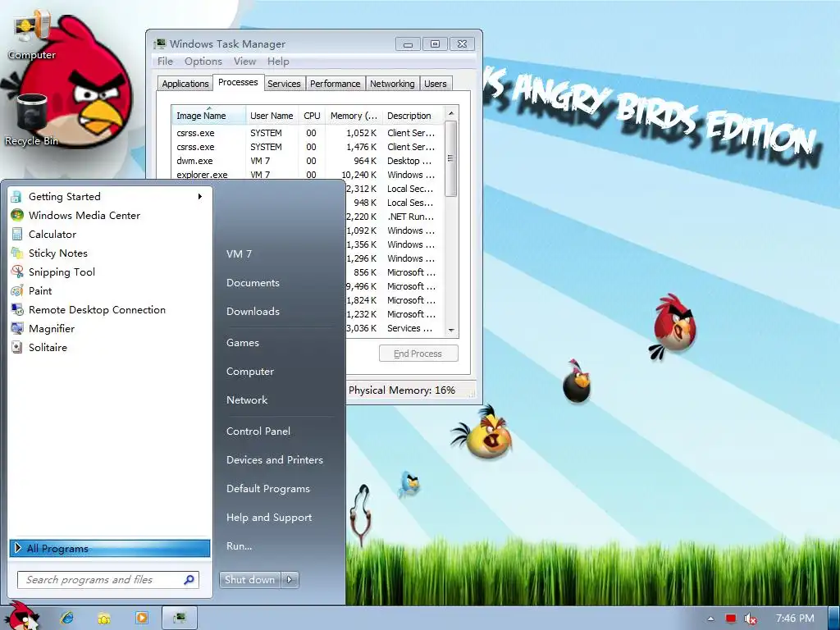This screenshot has width=840, height=630.
Task: Open Calculator via its icon
Action: [17, 234]
